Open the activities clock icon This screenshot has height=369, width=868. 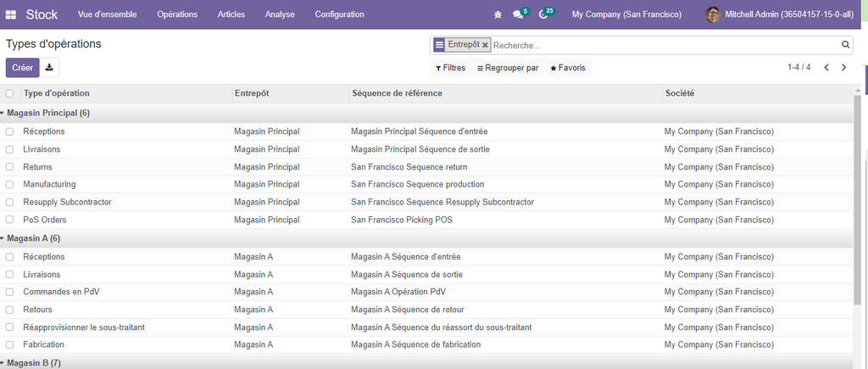tap(544, 14)
